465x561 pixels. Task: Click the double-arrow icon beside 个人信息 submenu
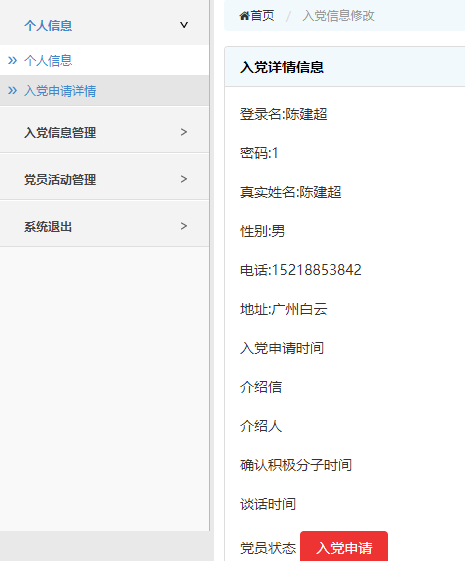(x=13, y=60)
